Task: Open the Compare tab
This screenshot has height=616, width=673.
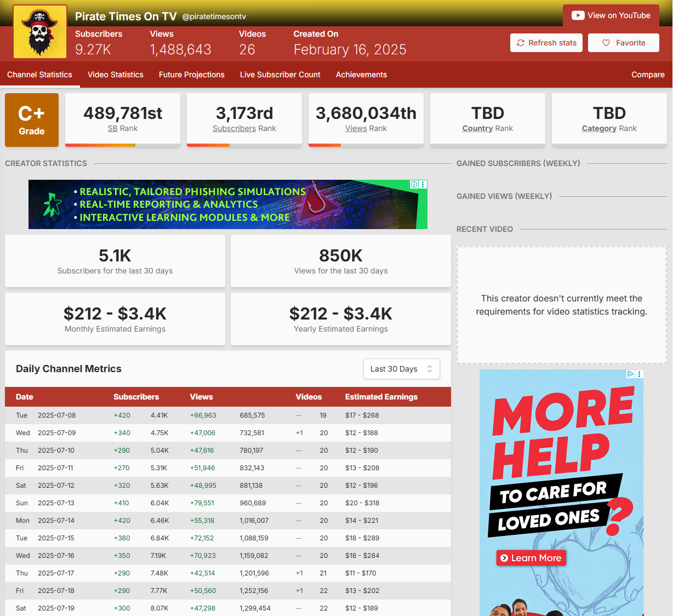Action: pyautogui.click(x=648, y=75)
